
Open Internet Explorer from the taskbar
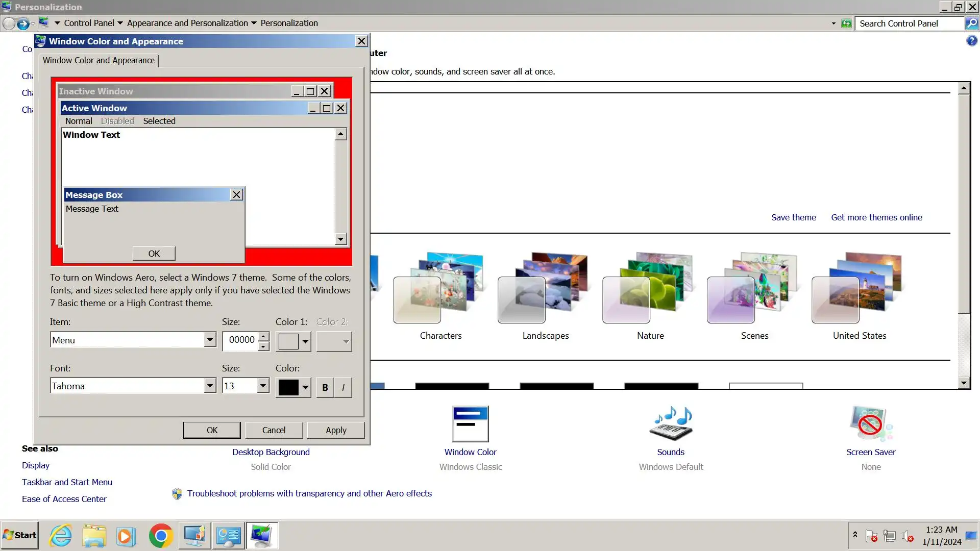pyautogui.click(x=61, y=536)
